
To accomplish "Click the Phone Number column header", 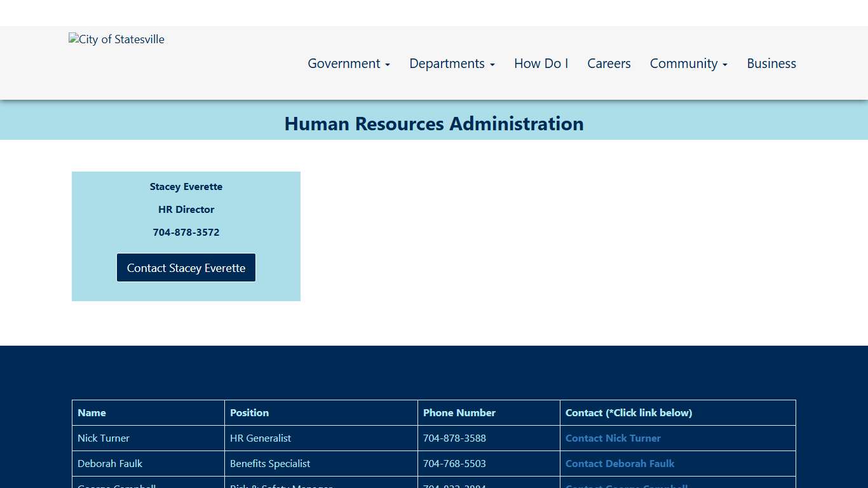I will [459, 412].
